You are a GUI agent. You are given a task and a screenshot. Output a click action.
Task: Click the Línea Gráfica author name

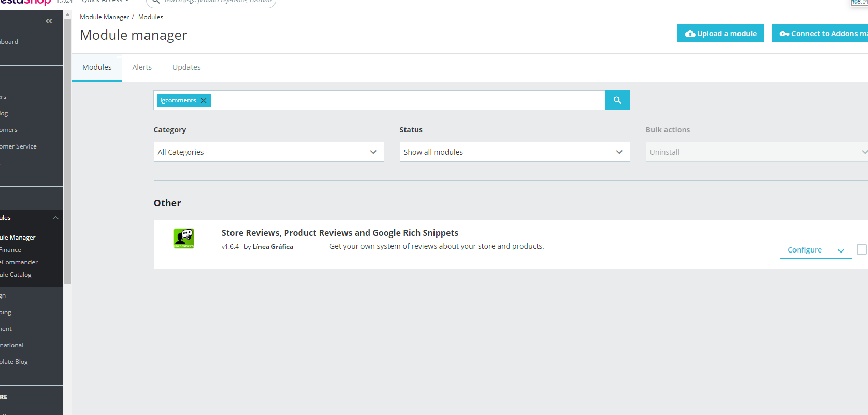tap(272, 247)
